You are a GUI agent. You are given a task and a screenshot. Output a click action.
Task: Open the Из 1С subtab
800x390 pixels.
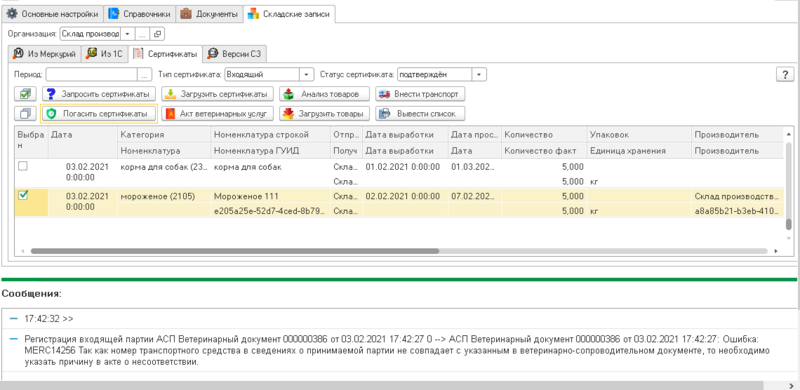(105, 54)
